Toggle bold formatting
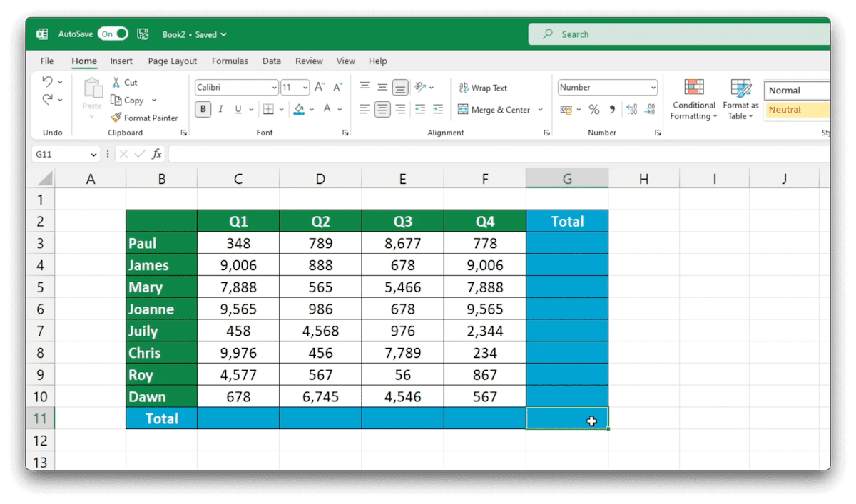Screen dimensions: 856x504 point(203,109)
